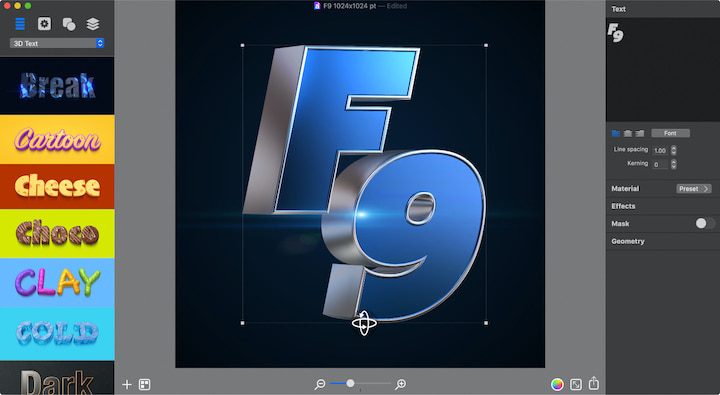Open canvas size icon near share
The height and width of the screenshot is (395, 720).
pos(576,384)
